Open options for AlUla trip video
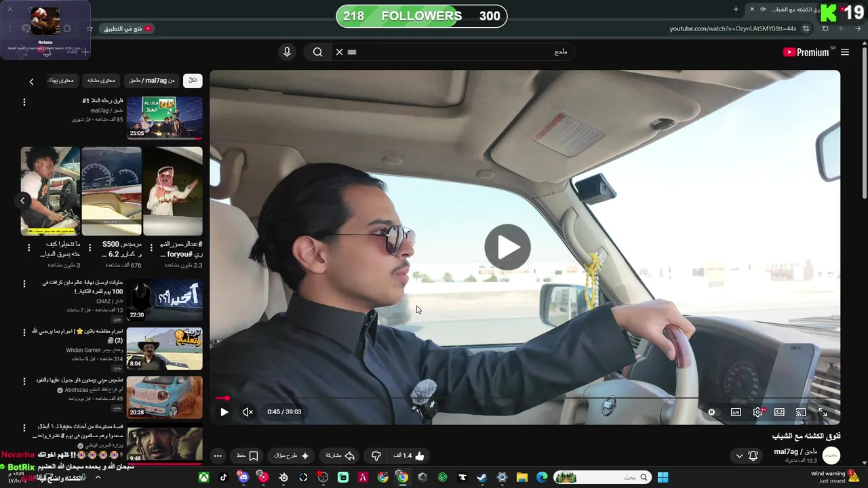Viewport: 868px width, 488px height. pyautogui.click(x=24, y=102)
